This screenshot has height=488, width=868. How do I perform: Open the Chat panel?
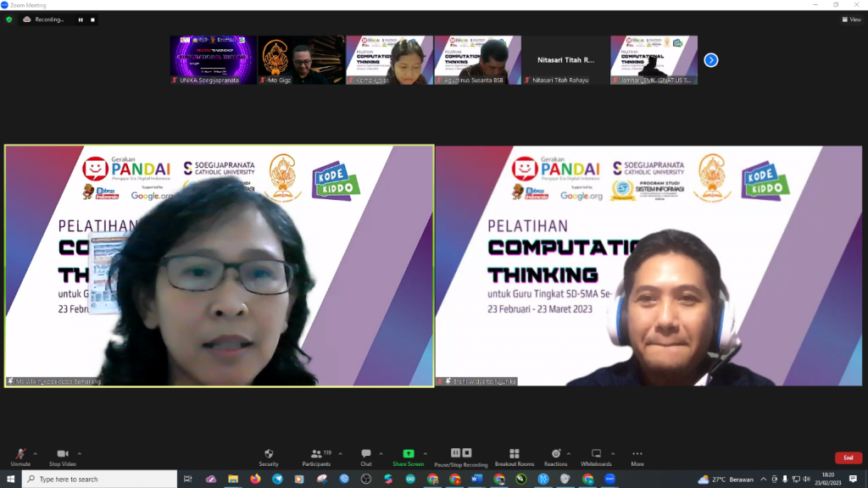coord(366,455)
